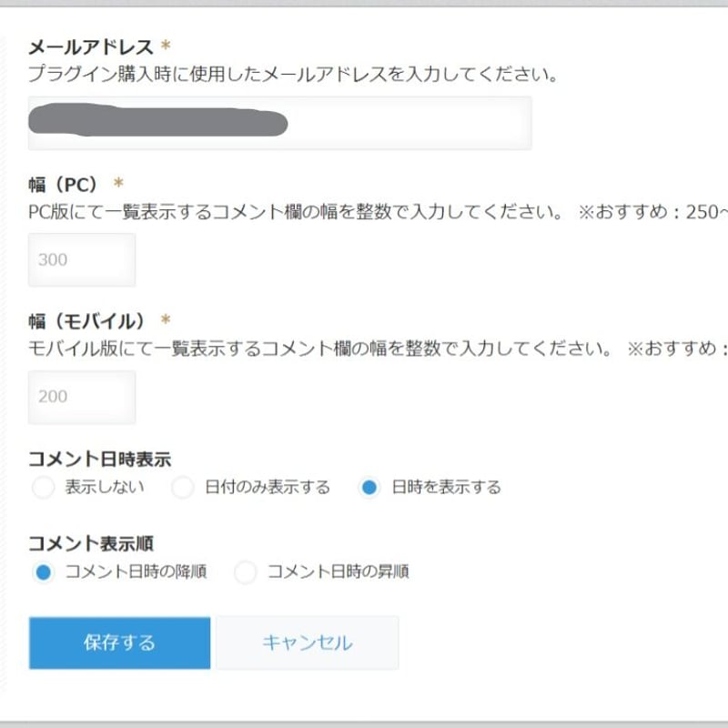728x728 pixels.
Task: Click the blue 保存する button
Action: (x=119, y=642)
